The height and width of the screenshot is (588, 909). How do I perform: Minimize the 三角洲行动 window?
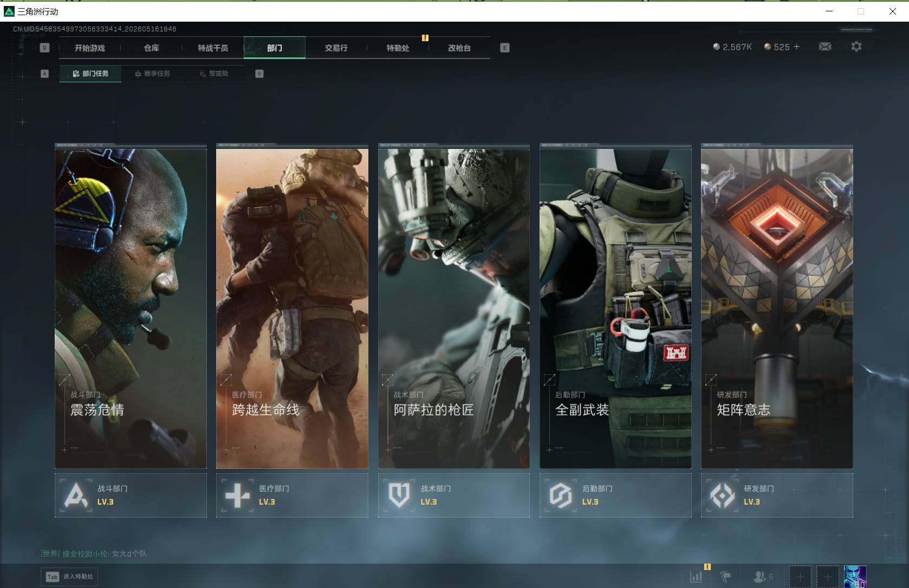click(x=829, y=11)
